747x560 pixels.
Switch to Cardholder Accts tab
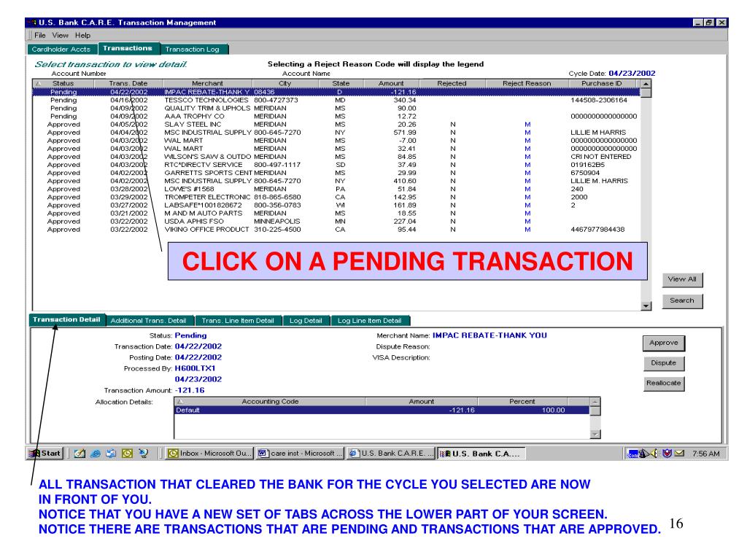[x=61, y=49]
